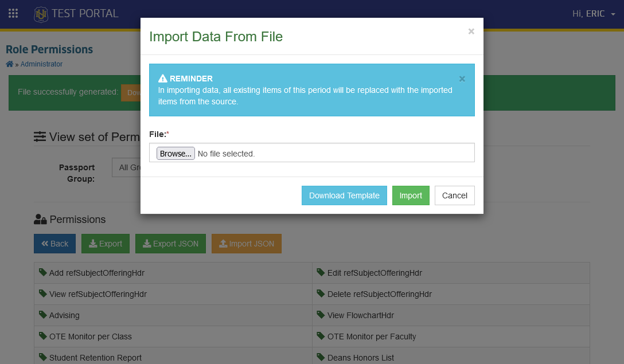Open the apps grid menu icon

tap(13, 14)
